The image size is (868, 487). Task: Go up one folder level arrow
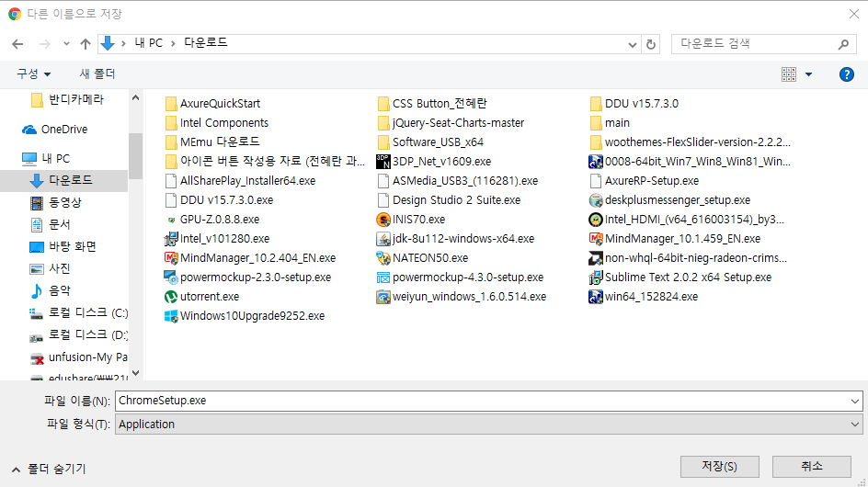point(86,44)
